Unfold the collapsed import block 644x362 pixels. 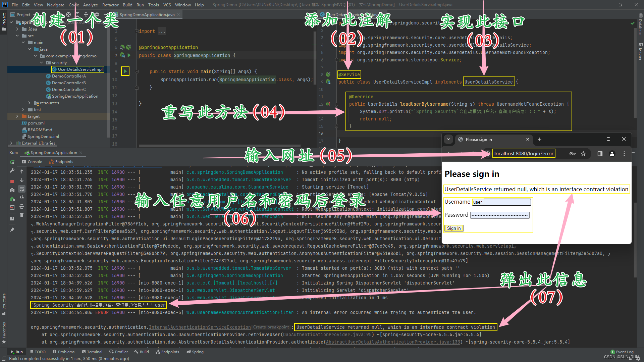137,31
